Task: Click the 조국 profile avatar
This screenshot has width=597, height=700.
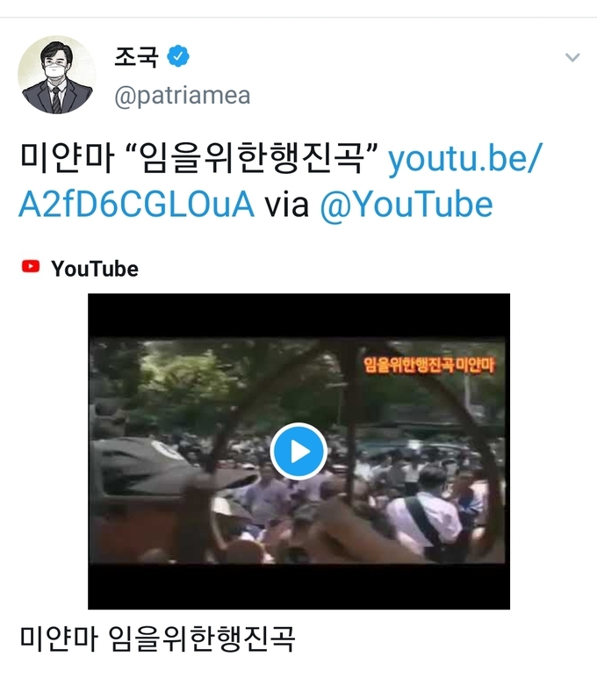Action: (x=57, y=75)
